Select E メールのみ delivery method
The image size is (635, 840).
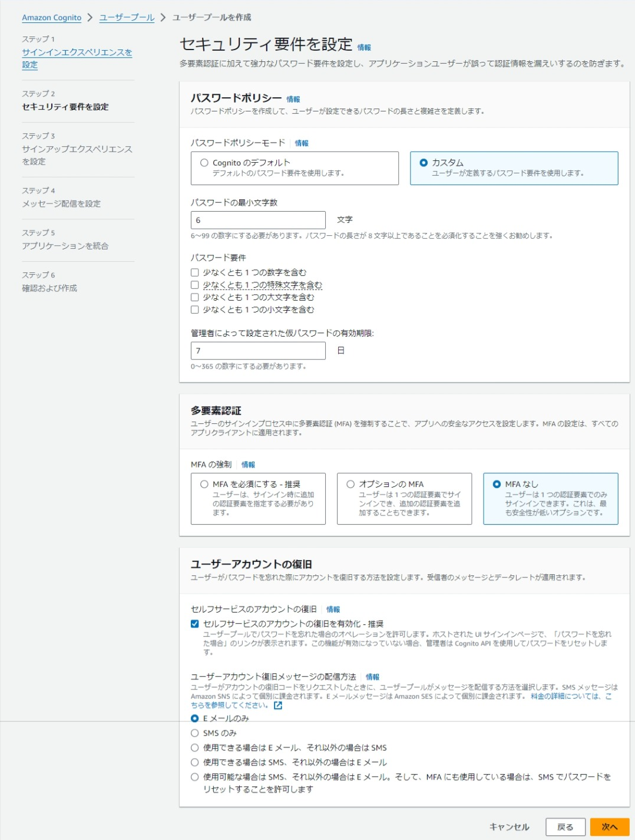click(195, 719)
